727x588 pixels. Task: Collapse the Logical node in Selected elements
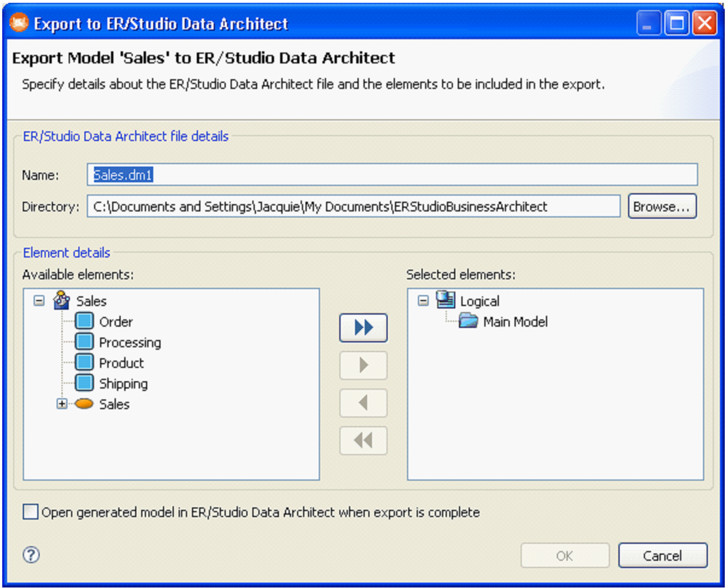423,301
